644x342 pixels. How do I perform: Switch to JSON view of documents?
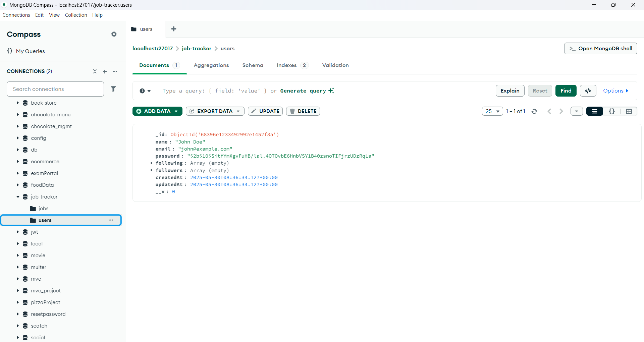611,111
